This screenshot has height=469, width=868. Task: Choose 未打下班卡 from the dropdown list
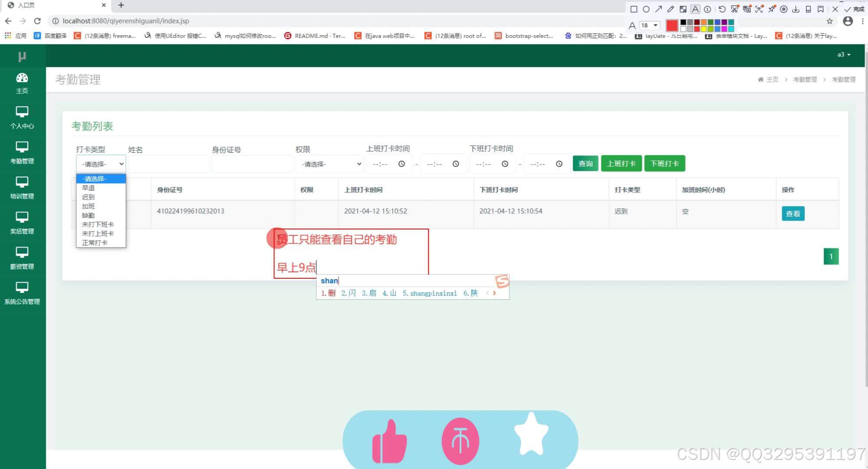pyautogui.click(x=101, y=225)
